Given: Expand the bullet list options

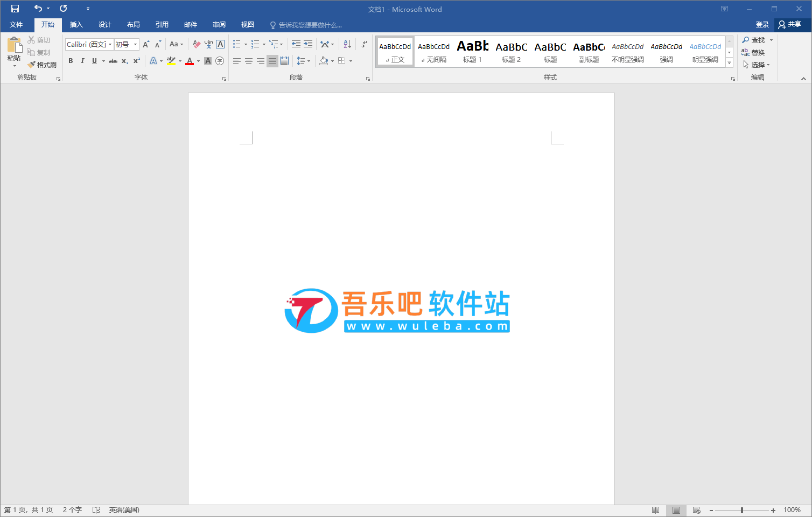Looking at the screenshot, I should click(x=246, y=44).
